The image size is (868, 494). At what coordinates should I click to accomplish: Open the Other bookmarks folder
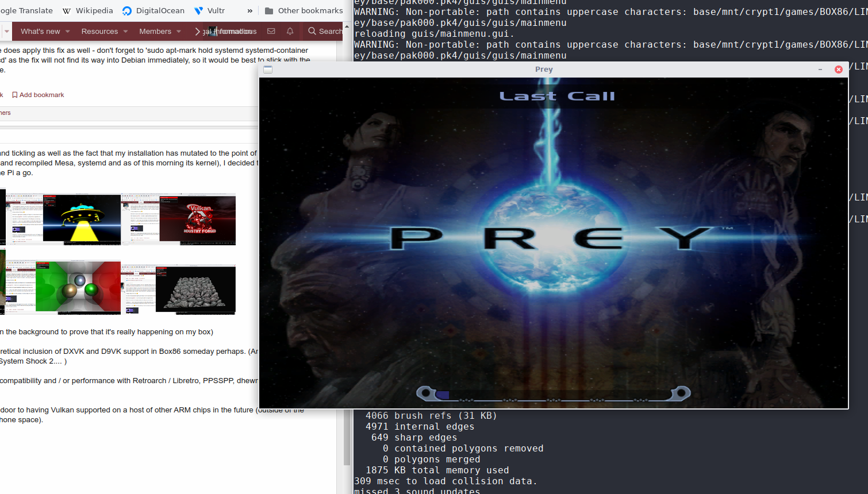[304, 10]
